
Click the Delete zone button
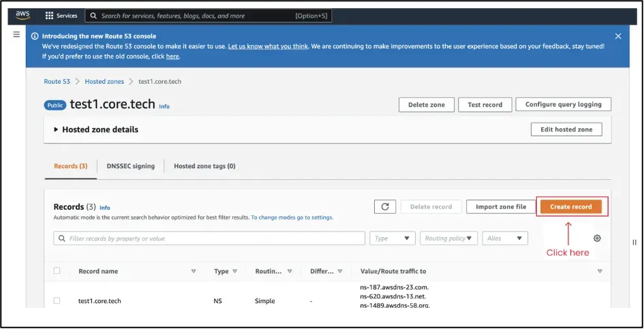point(427,105)
